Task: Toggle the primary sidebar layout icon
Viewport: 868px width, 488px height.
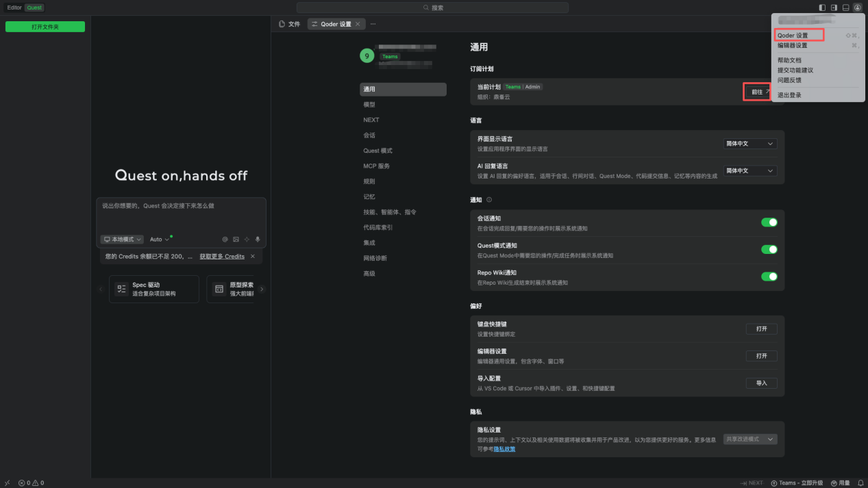Action: click(x=822, y=8)
